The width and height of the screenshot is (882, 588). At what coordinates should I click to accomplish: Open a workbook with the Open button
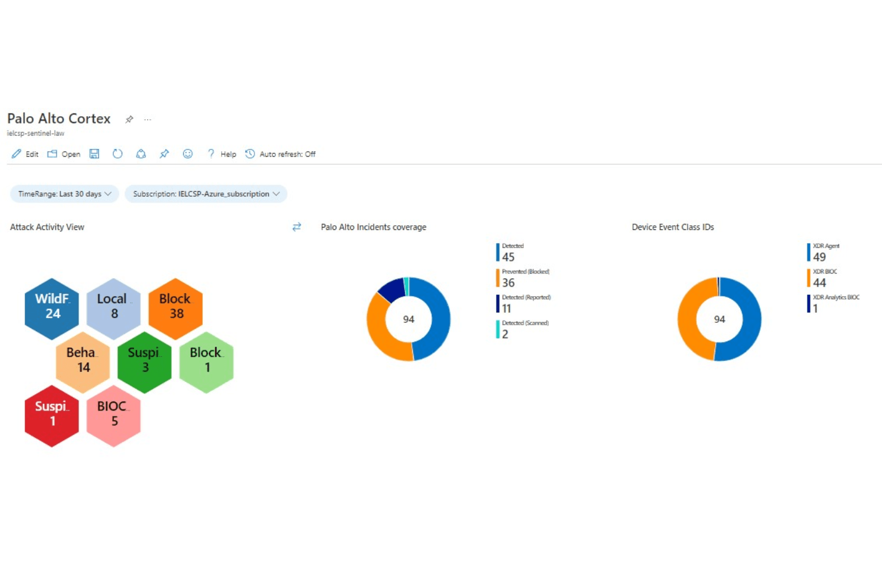64,154
